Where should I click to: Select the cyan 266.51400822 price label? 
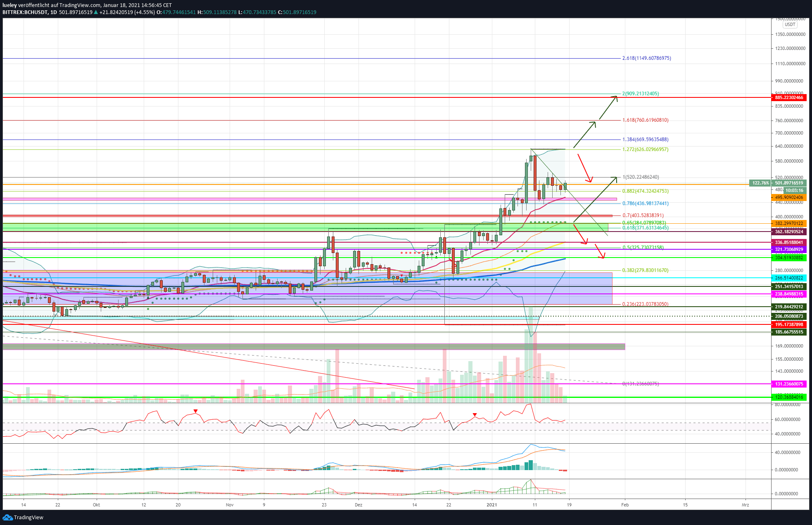click(x=789, y=278)
